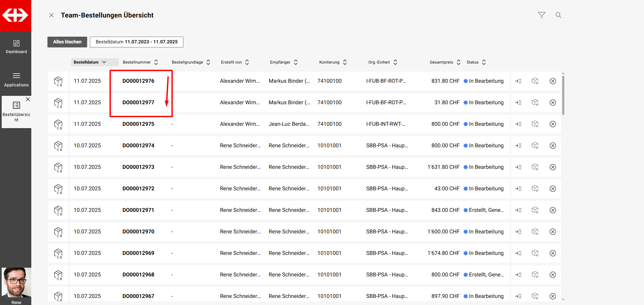Cancel order DO00012976 with circle-x icon

click(x=552, y=81)
